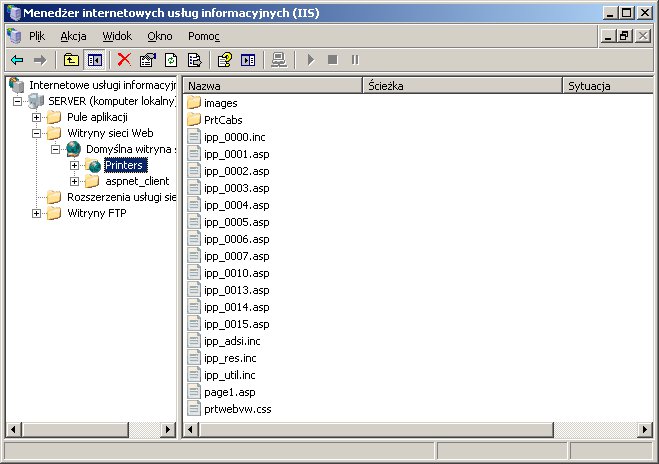Open the Akcja menu
The height and width of the screenshot is (464, 659).
(x=74, y=36)
